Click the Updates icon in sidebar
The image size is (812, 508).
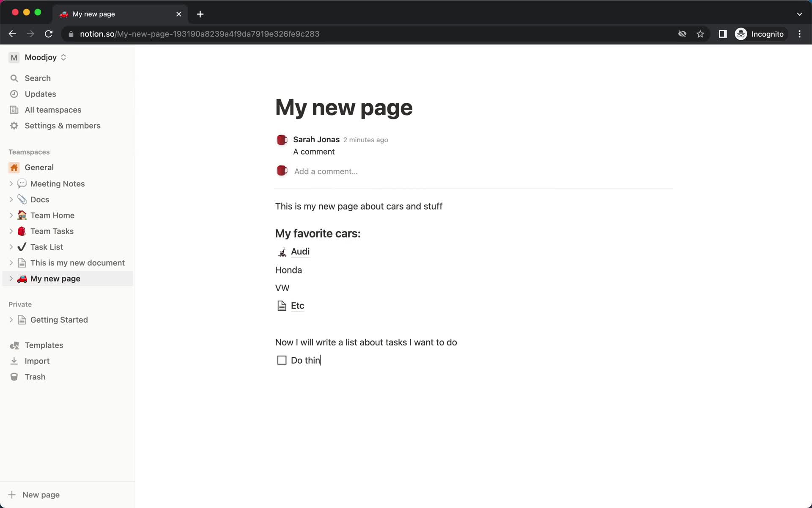(14, 94)
